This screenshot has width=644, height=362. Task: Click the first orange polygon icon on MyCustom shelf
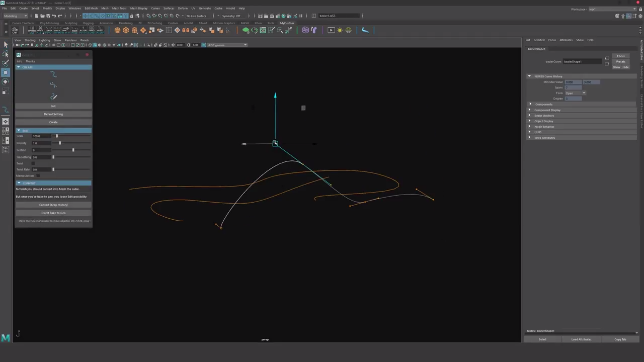[x=117, y=30]
